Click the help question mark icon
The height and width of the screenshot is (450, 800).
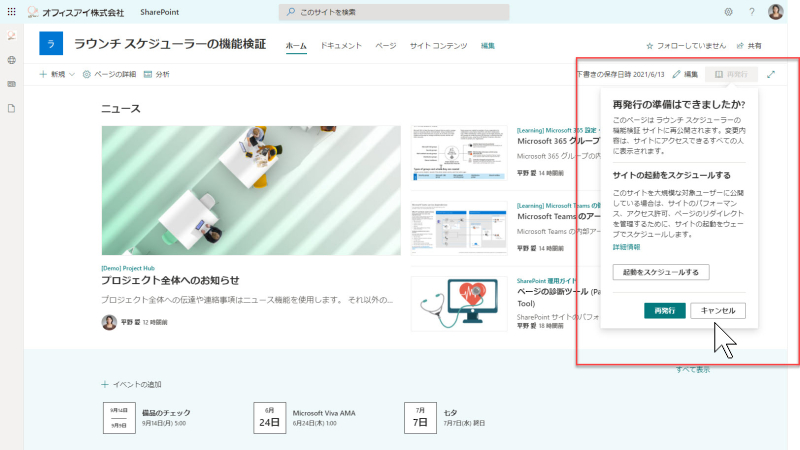pos(752,12)
